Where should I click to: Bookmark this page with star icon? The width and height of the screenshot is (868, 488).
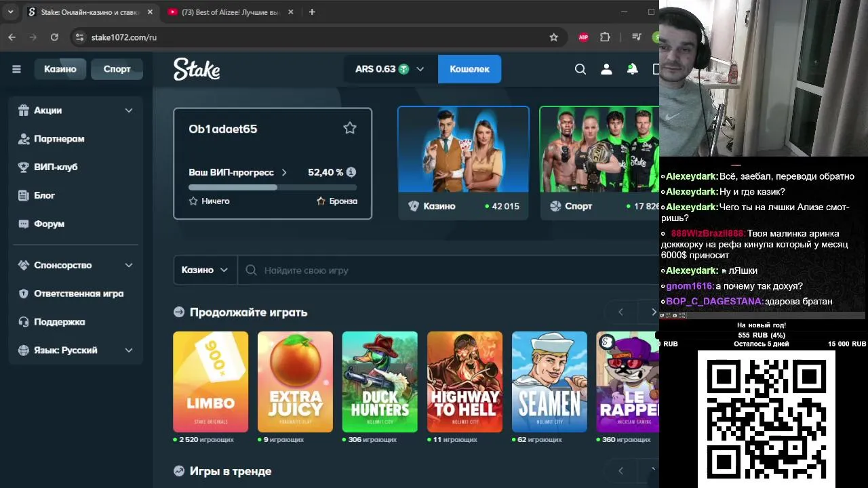coord(554,37)
